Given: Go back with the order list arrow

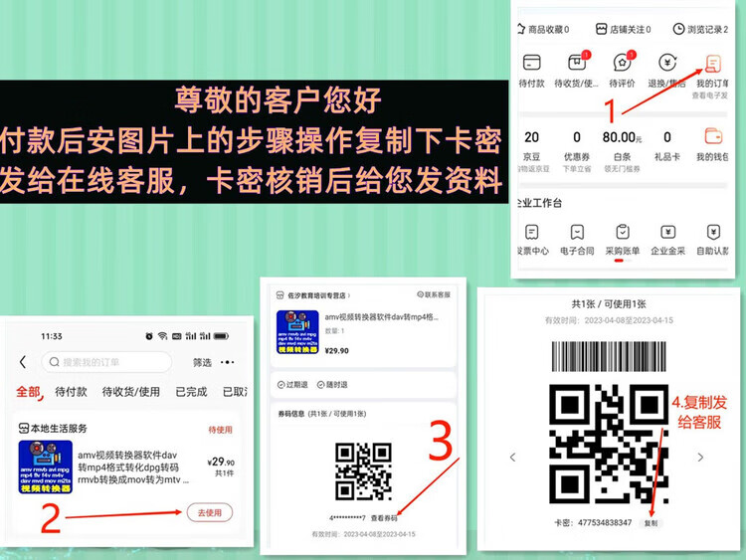Looking at the screenshot, I should (22, 362).
